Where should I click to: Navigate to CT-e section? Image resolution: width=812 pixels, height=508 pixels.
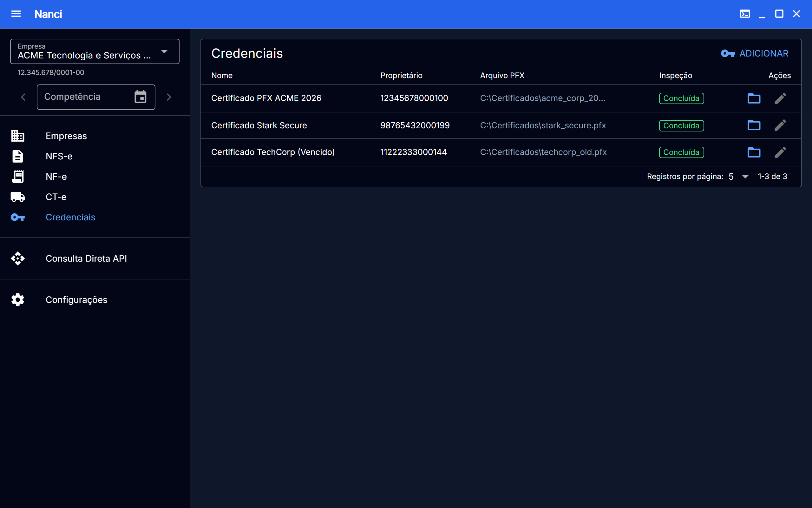tap(95, 197)
